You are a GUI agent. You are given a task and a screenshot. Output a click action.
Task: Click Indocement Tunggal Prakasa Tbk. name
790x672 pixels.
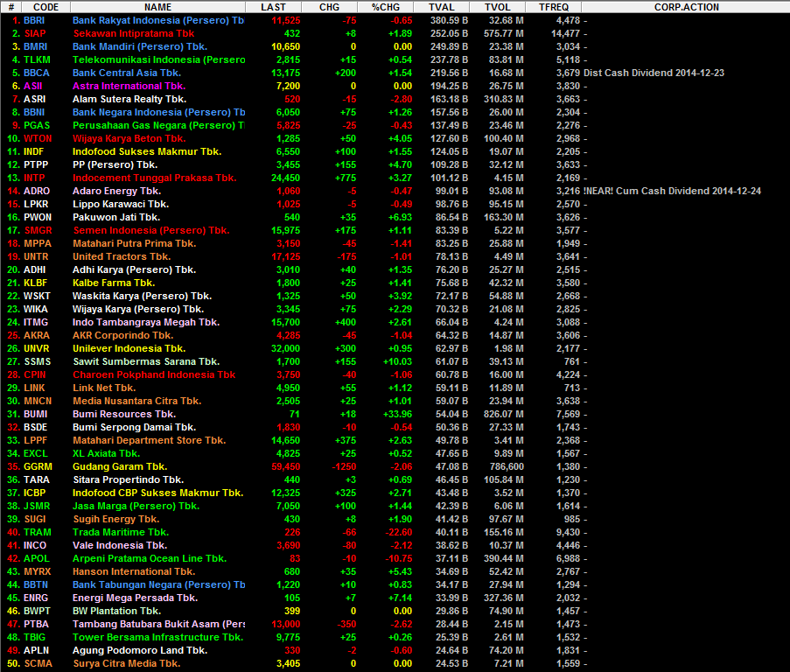pyautogui.click(x=154, y=178)
